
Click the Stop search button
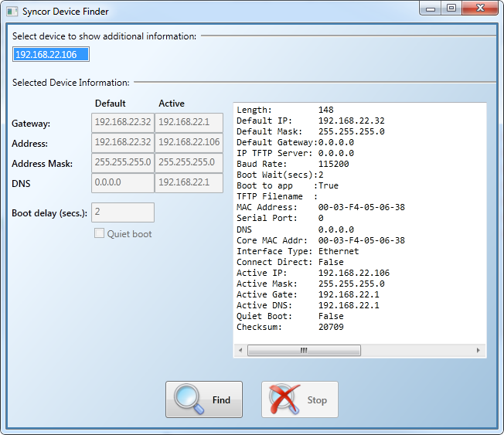[300, 399]
